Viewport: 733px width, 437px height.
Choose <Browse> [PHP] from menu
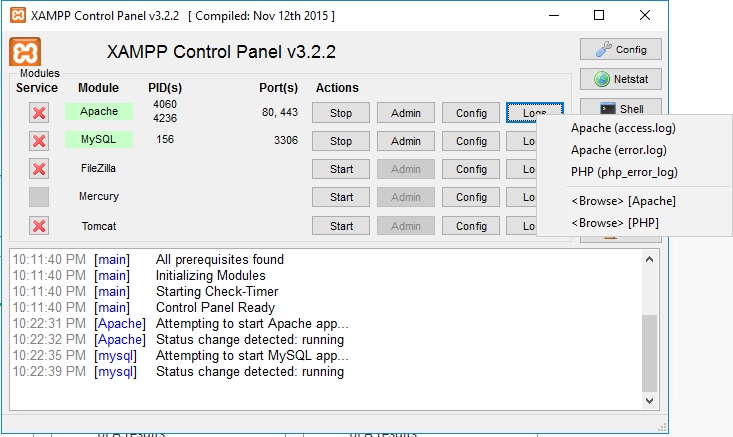tap(634, 222)
